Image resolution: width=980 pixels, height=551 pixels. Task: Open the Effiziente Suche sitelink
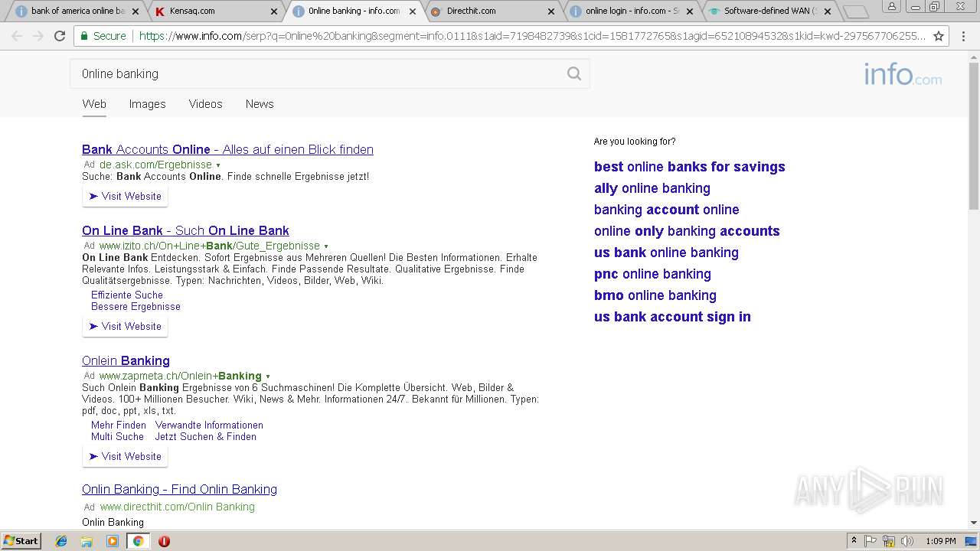click(127, 295)
